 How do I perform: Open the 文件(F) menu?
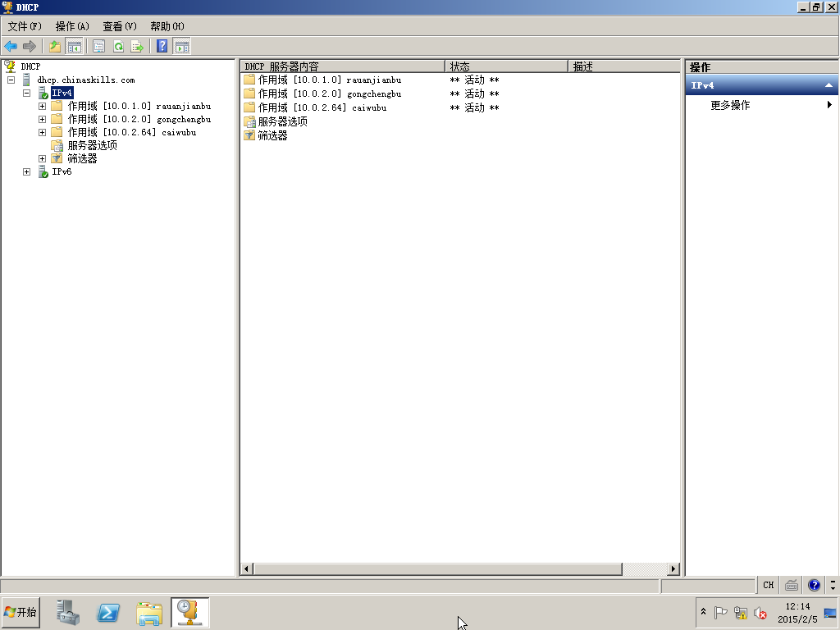point(25,26)
